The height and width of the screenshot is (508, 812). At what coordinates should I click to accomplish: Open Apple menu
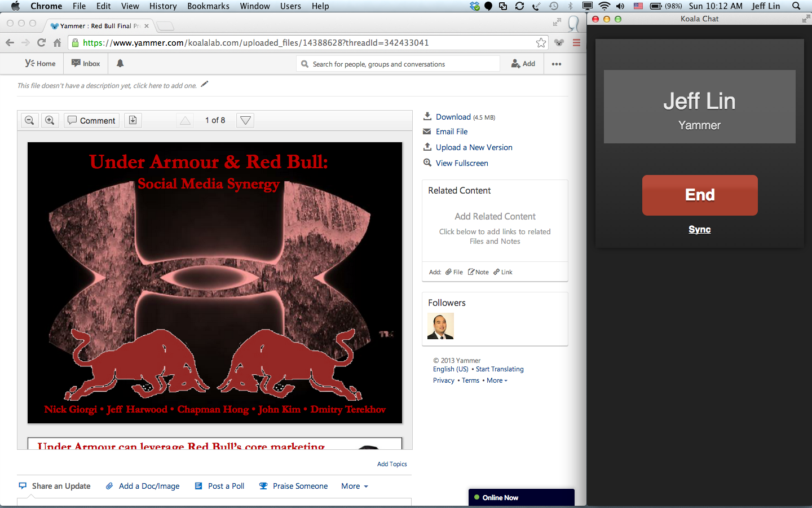point(15,6)
